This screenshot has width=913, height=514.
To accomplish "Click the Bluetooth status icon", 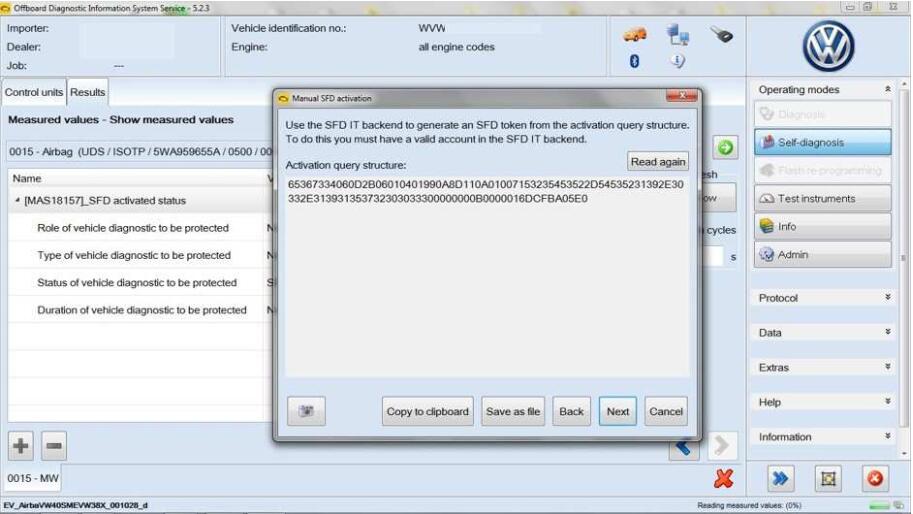I will pyautogui.click(x=634, y=61).
